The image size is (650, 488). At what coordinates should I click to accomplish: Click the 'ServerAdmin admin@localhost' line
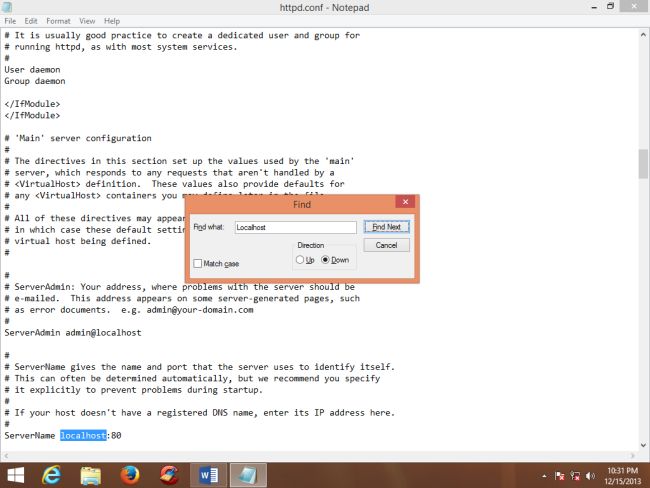[73, 333]
